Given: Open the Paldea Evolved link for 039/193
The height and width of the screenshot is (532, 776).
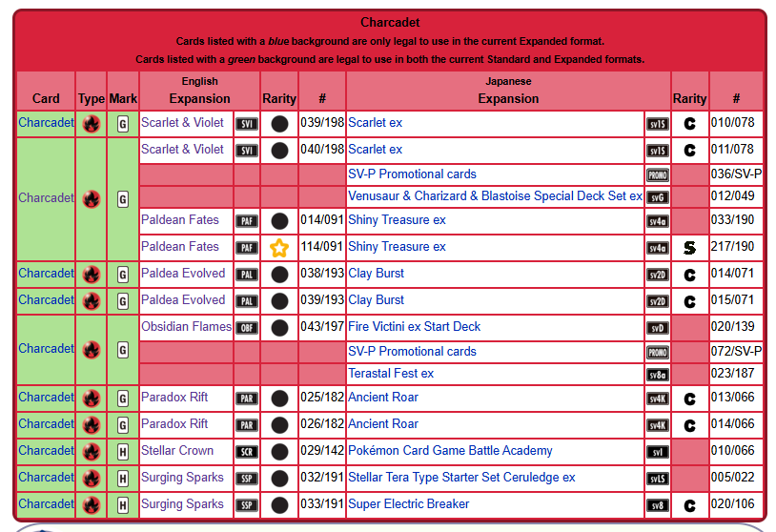Looking at the screenshot, I should tap(183, 300).
